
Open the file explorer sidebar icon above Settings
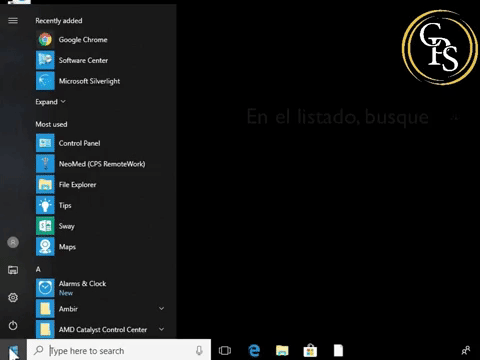13,270
